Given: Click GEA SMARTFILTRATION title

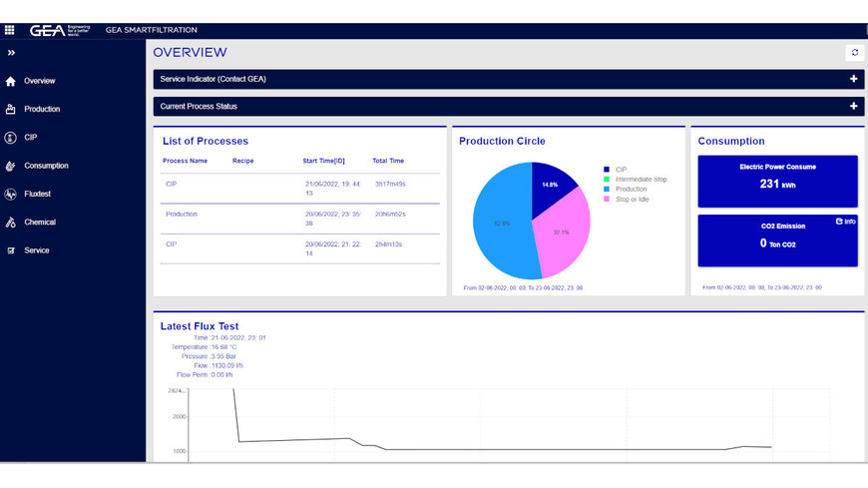Looking at the screenshot, I should (151, 30).
